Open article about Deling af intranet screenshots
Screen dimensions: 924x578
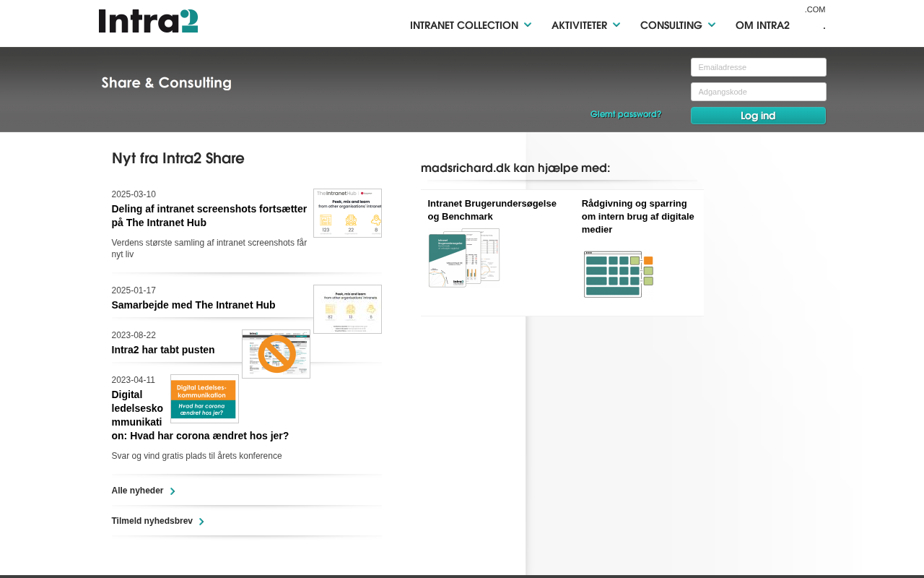209,216
